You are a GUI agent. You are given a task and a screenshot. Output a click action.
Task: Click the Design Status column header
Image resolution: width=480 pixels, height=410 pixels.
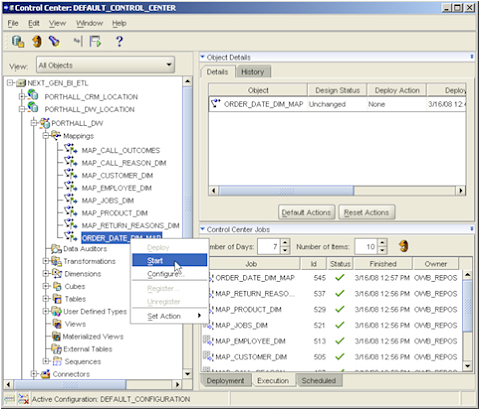click(x=337, y=90)
